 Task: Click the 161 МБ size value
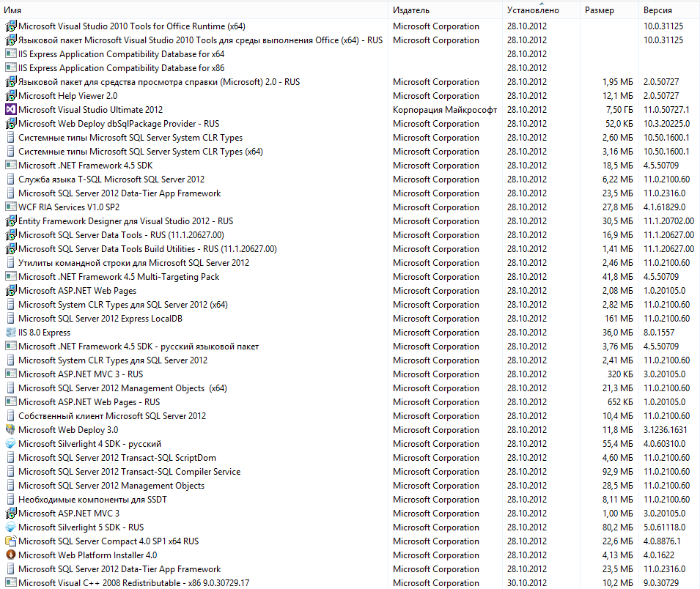point(619,319)
